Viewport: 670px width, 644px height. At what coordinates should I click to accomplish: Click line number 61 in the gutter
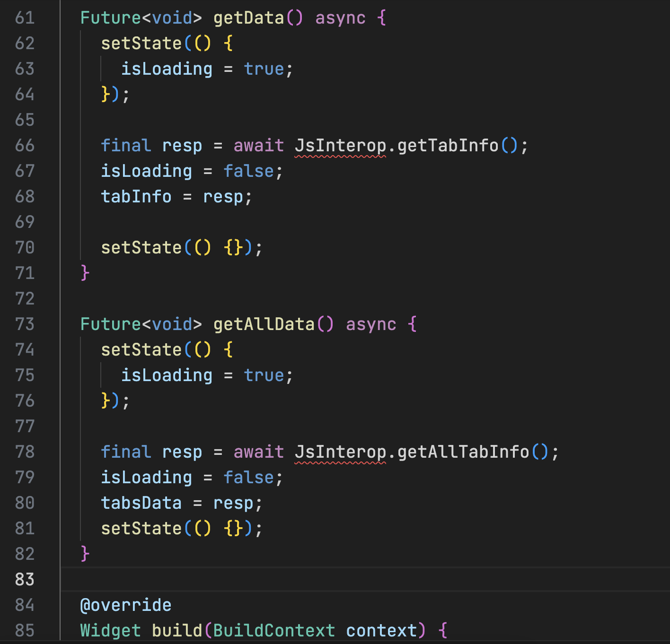click(25, 18)
